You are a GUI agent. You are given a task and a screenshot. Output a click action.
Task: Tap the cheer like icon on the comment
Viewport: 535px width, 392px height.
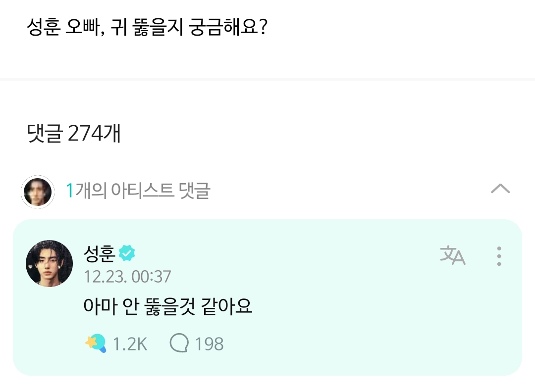96,343
